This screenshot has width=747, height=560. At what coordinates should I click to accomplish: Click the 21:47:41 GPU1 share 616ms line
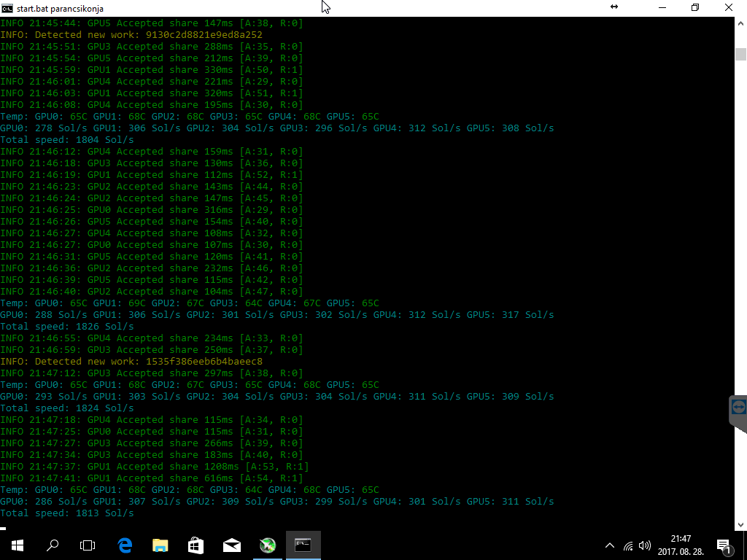[152, 478]
